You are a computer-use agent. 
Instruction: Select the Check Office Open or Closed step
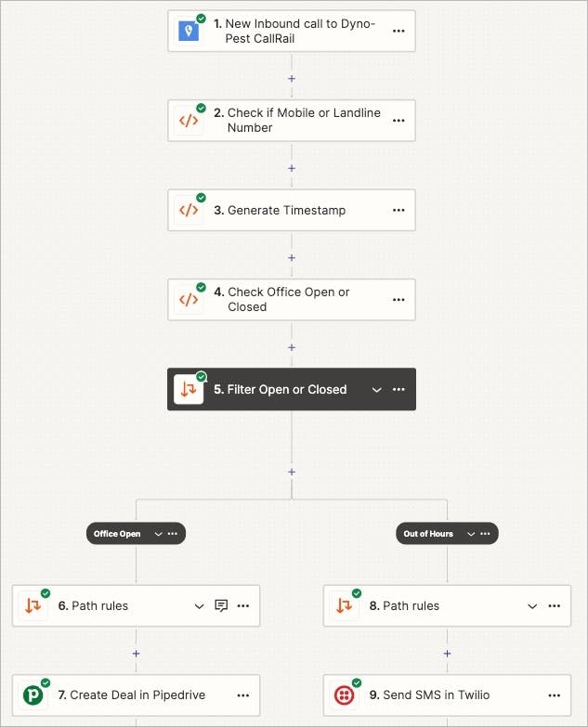click(288, 299)
